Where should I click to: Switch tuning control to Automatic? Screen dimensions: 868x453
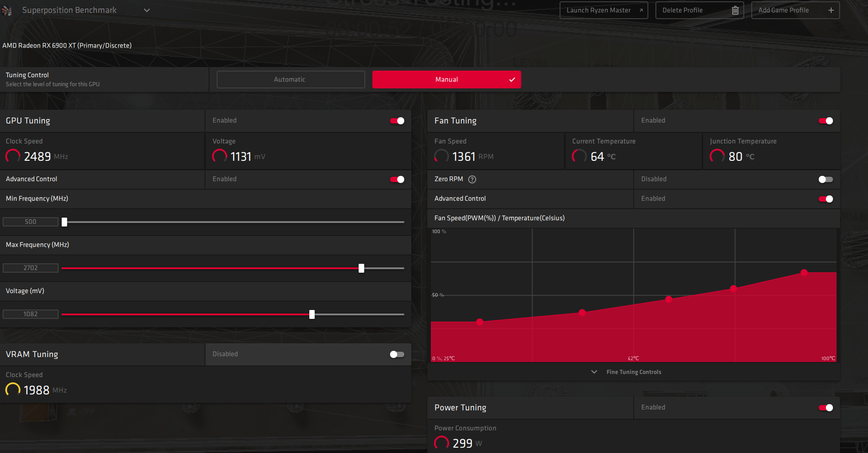click(x=291, y=79)
